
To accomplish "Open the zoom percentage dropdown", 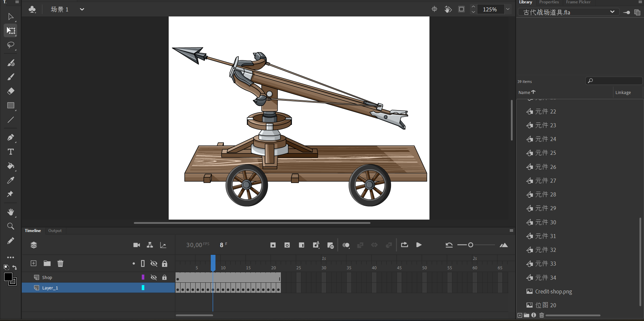I will click(508, 9).
